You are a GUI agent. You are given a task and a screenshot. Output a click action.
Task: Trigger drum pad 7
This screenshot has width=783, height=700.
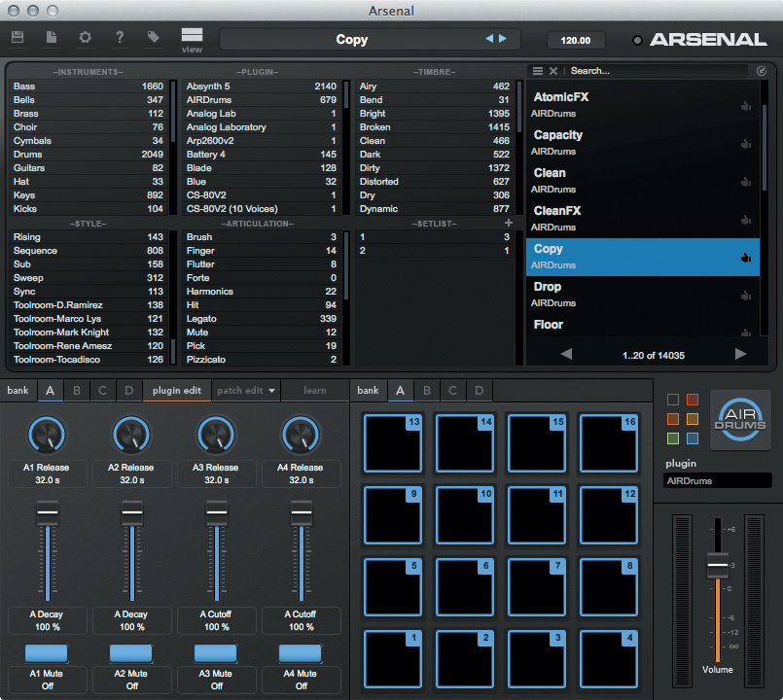coord(537,587)
